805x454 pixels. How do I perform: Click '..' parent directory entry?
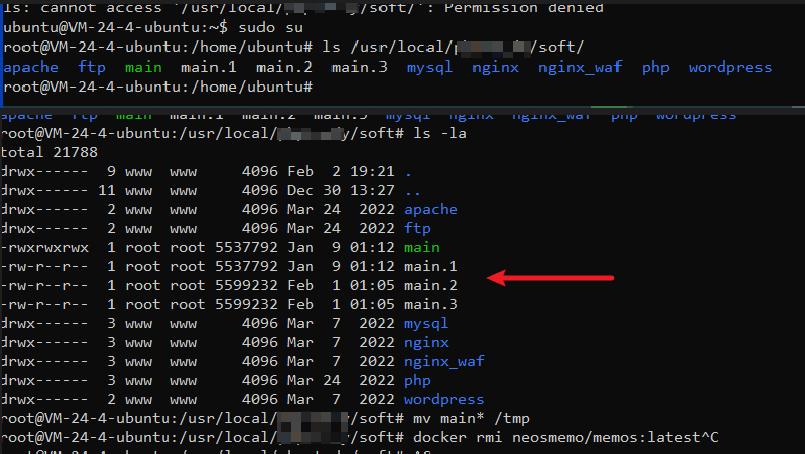click(x=413, y=191)
